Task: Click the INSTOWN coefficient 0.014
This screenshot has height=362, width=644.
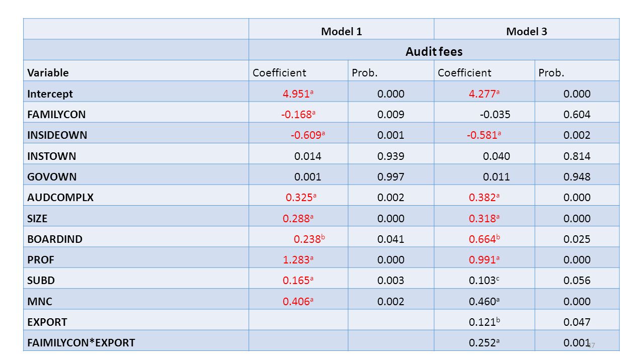Action: tap(308, 156)
